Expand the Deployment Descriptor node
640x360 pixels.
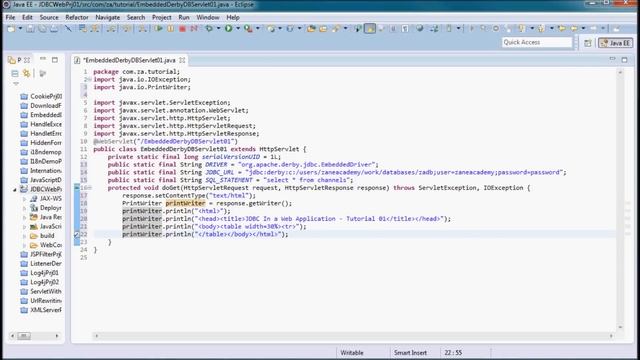24,208
